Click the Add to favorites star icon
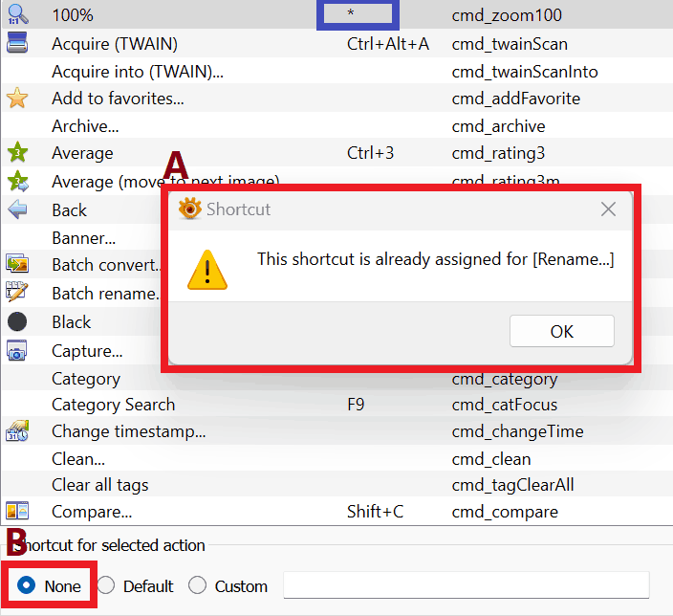The image size is (673, 616). [x=17, y=98]
